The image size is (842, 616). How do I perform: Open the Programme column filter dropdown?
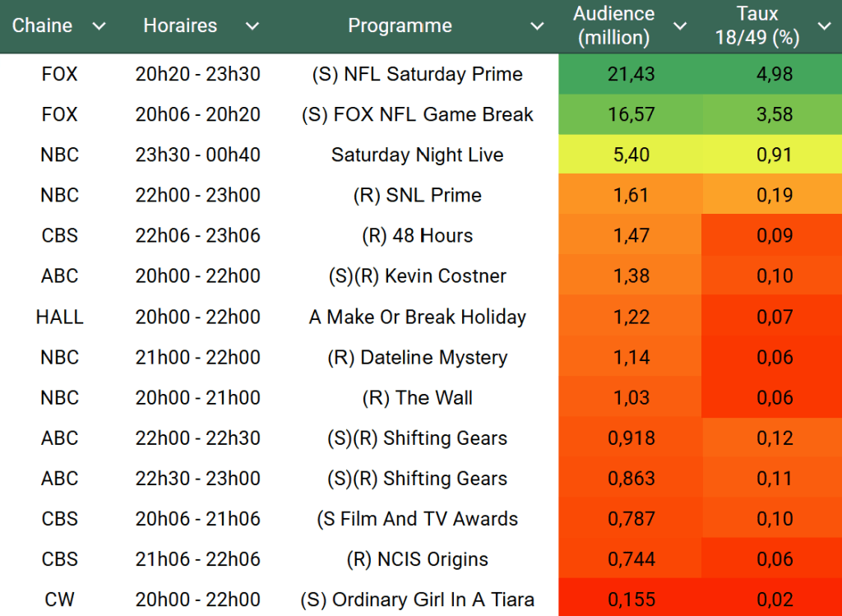click(x=537, y=26)
